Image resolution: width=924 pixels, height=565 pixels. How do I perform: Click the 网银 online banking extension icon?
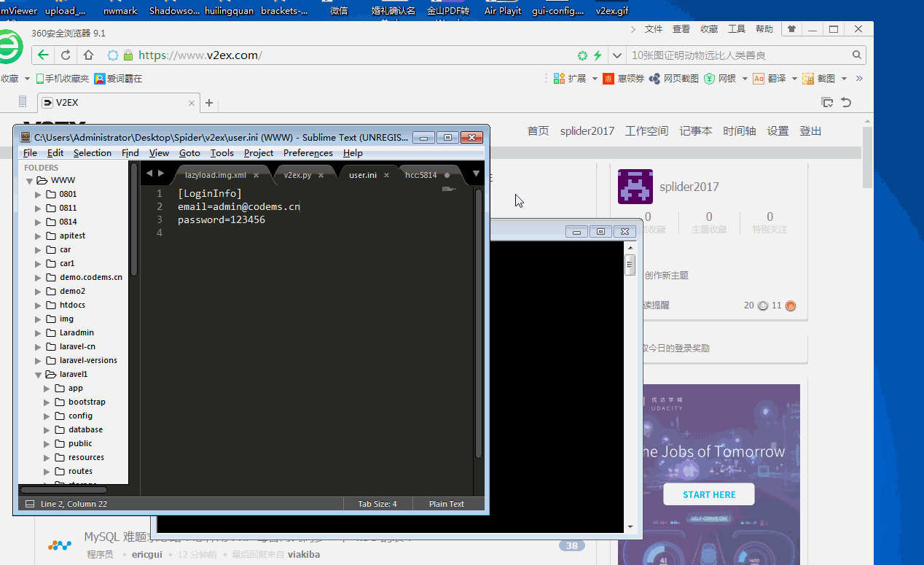pos(720,79)
